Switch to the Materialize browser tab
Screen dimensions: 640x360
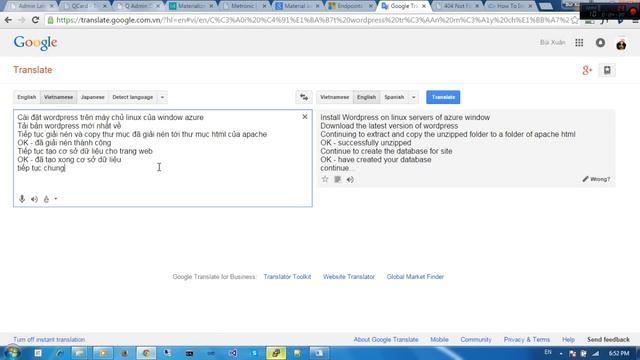[x=192, y=6]
